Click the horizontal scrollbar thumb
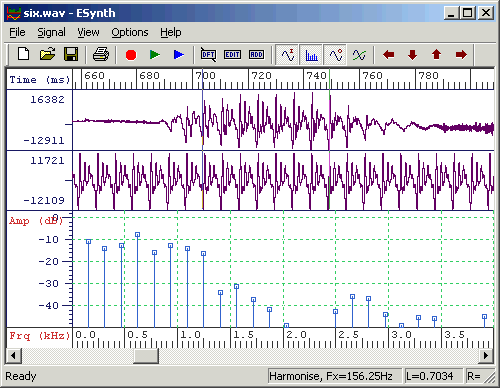This screenshot has width=500, height=388. [146, 356]
